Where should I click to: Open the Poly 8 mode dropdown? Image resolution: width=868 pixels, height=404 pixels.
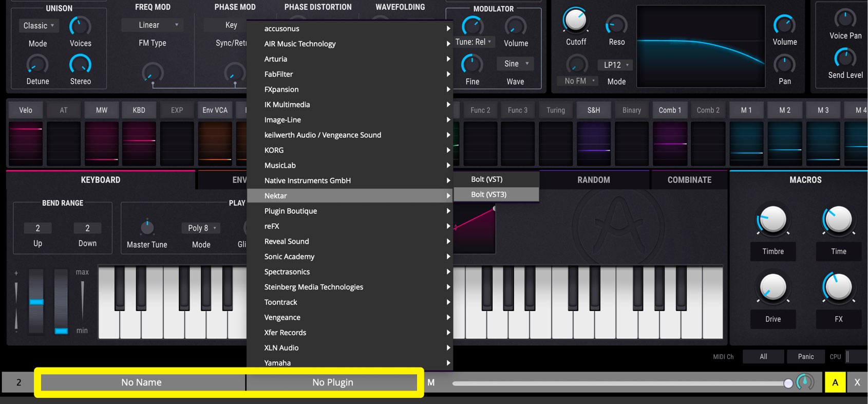point(201,228)
